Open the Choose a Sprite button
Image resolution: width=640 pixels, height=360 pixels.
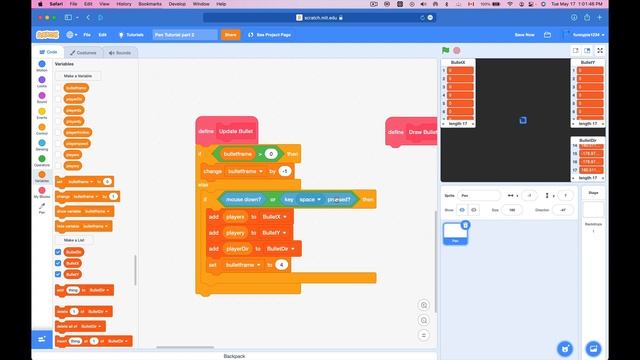click(x=565, y=349)
